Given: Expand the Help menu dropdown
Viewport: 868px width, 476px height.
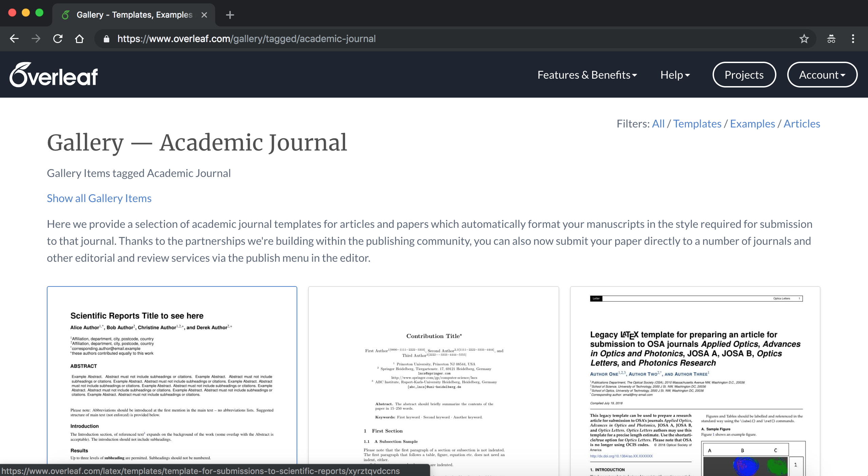Looking at the screenshot, I should (x=676, y=75).
